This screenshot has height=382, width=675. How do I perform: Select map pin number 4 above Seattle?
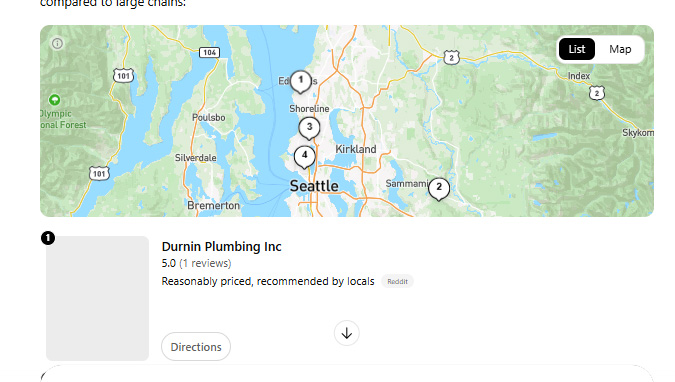pos(304,157)
